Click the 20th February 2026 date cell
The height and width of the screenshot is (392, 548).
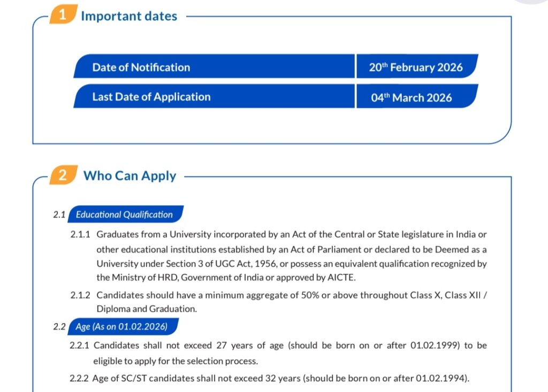click(x=415, y=67)
